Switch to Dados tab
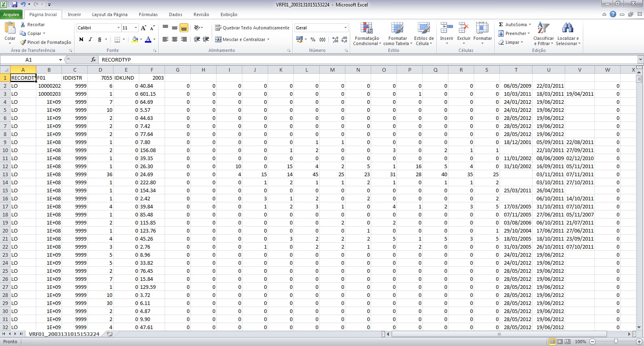The image size is (644, 346). [x=175, y=14]
